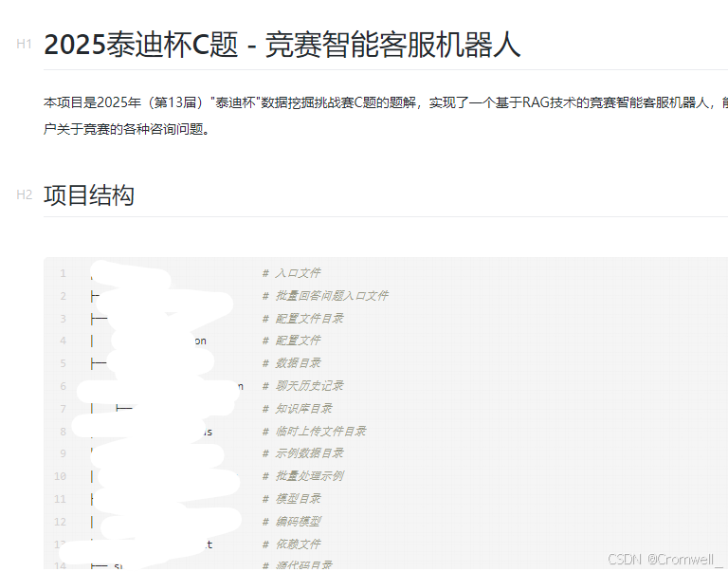
Task: Select the comment # 示例数据目录
Action: [x=302, y=453]
